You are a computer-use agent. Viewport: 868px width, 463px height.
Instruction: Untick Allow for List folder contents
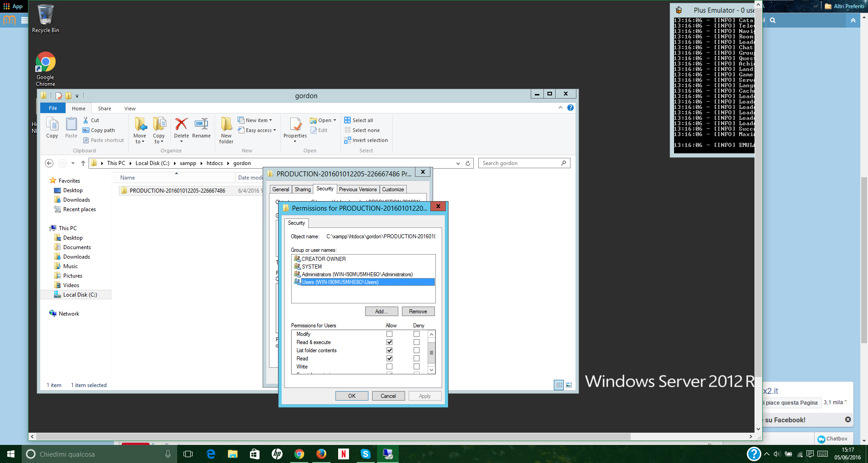click(x=389, y=350)
